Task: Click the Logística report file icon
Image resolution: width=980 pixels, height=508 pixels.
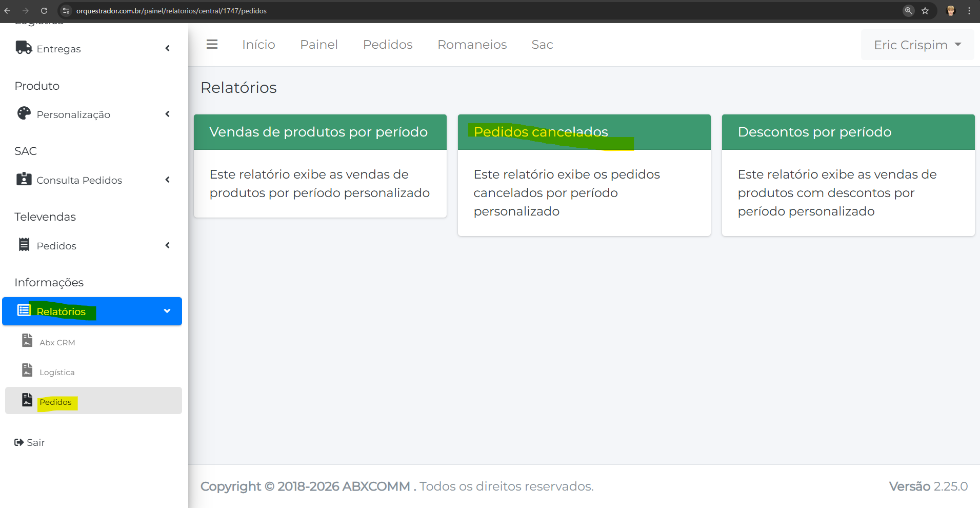Action: (x=27, y=370)
